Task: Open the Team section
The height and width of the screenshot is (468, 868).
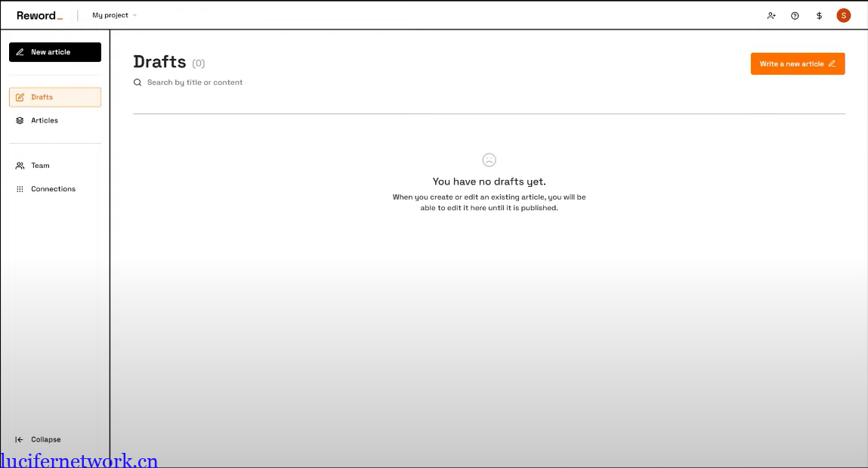Action: click(40, 166)
